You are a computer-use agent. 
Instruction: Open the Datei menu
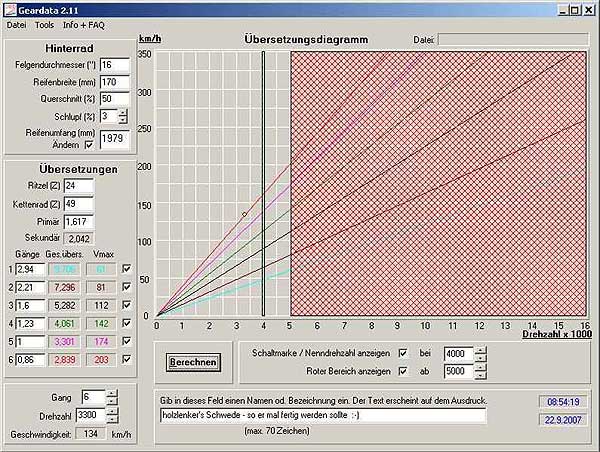(x=17, y=23)
